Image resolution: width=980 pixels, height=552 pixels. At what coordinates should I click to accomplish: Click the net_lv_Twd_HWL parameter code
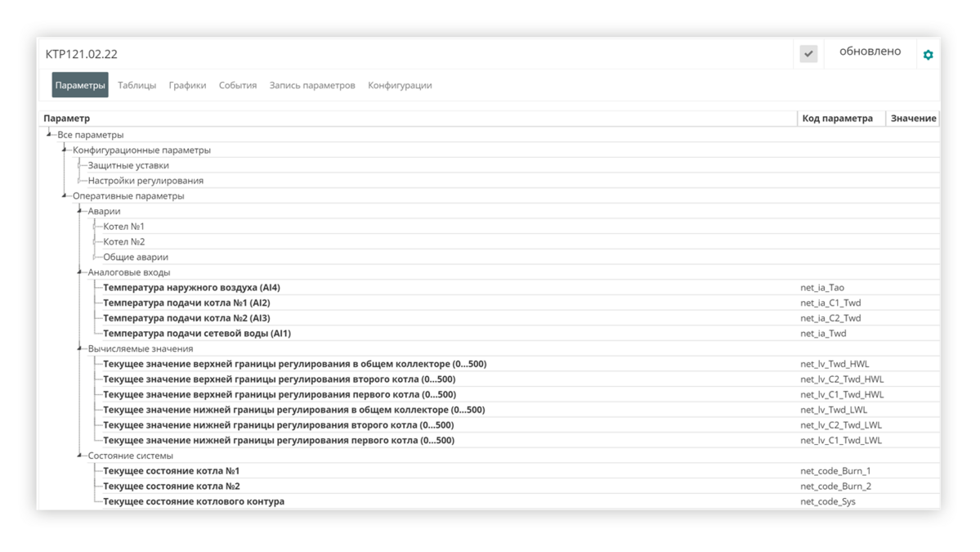click(x=835, y=364)
